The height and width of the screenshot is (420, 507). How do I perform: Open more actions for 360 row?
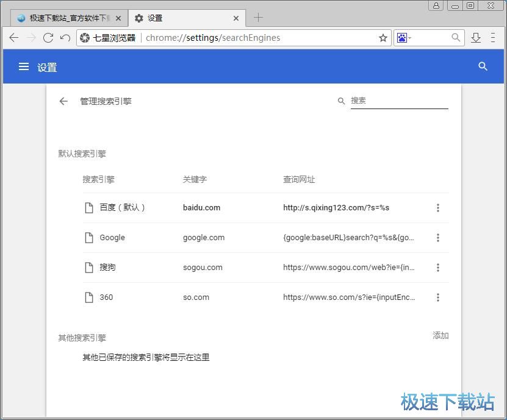click(x=438, y=297)
